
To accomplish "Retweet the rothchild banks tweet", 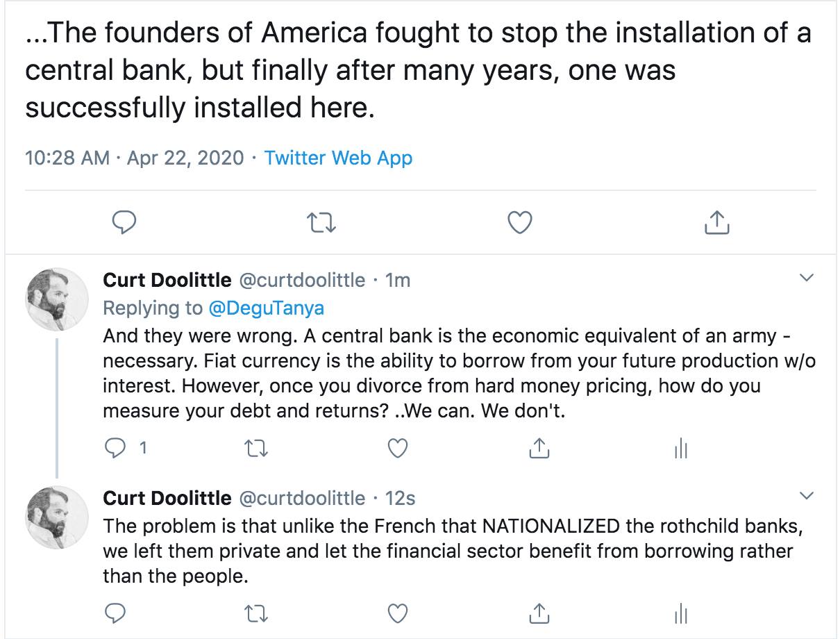I will click(256, 612).
